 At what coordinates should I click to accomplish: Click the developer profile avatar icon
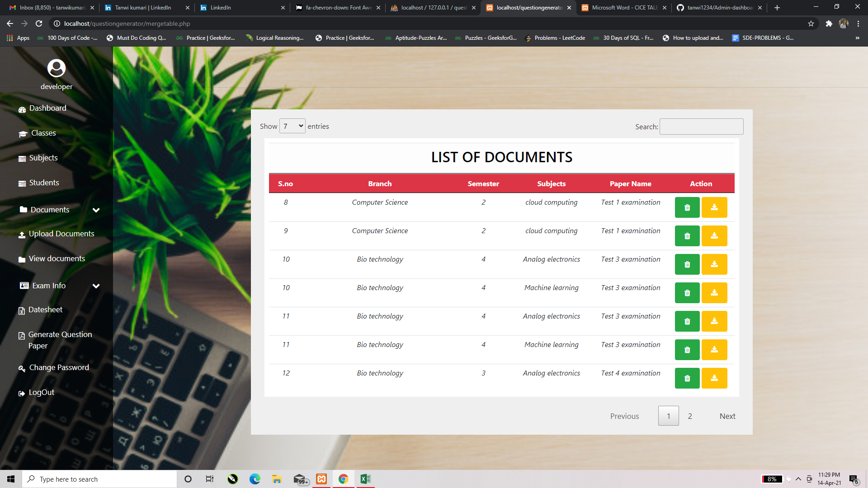[57, 68]
